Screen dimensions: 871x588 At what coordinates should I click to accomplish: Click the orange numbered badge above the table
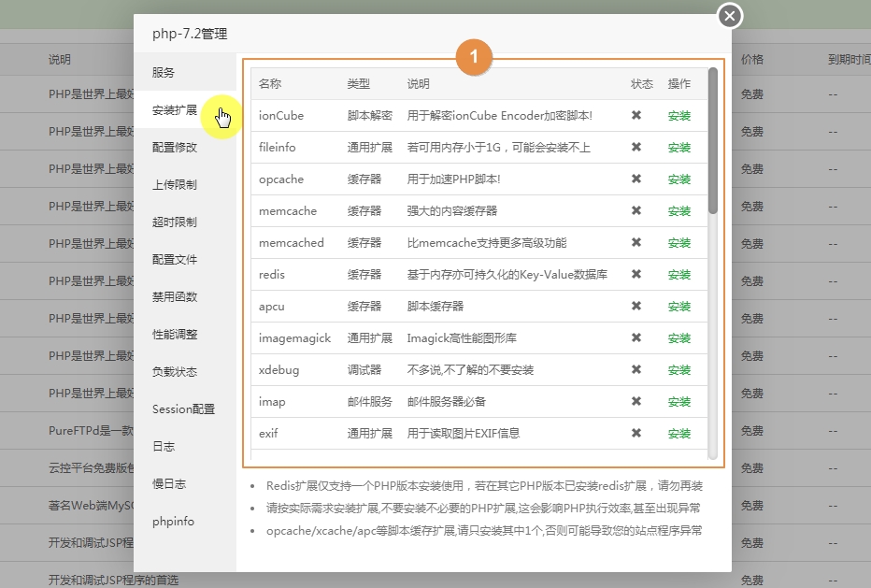tap(474, 56)
